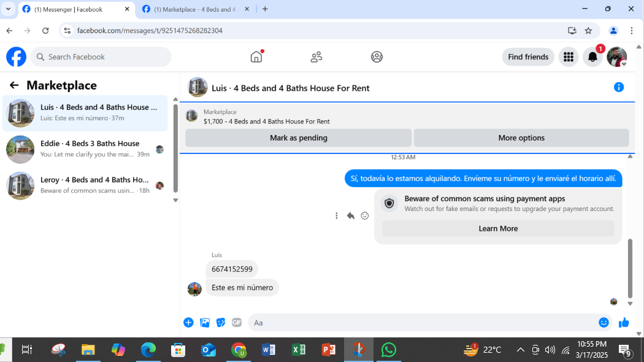644x362 pixels.
Task: Click the Mark as pending button
Action: click(x=299, y=137)
